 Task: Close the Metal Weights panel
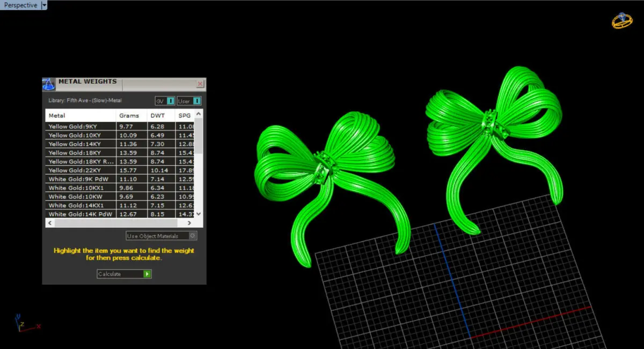[x=200, y=84]
